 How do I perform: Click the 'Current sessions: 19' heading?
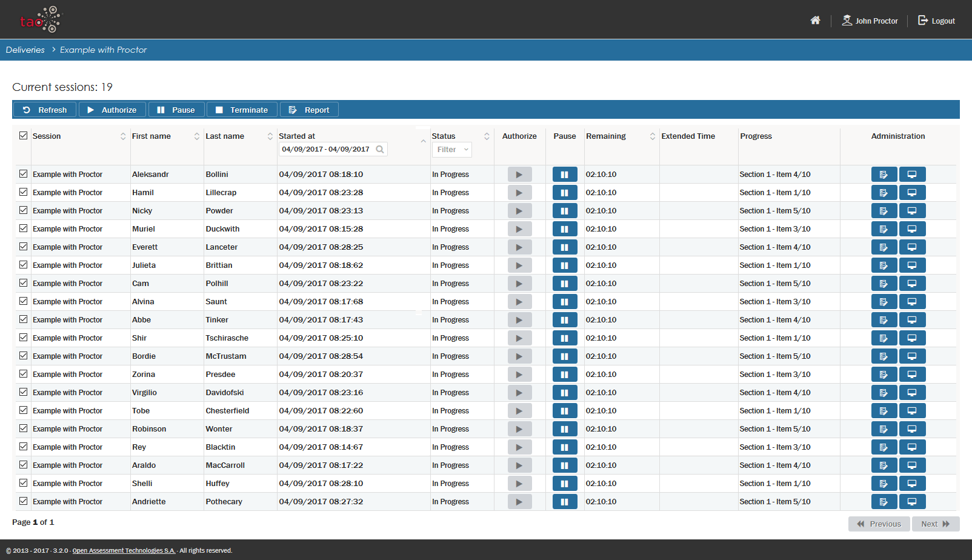62,87
